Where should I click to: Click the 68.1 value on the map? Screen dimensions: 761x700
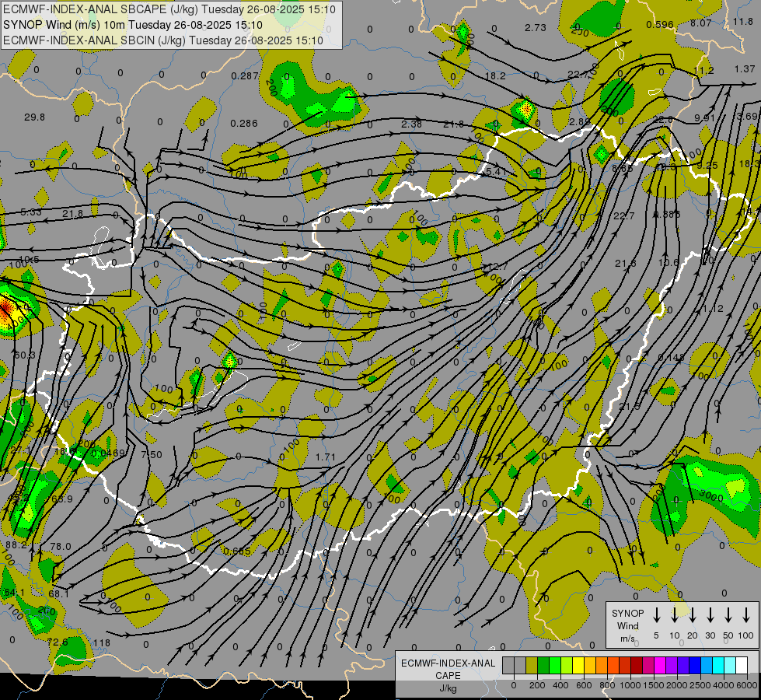click(59, 593)
